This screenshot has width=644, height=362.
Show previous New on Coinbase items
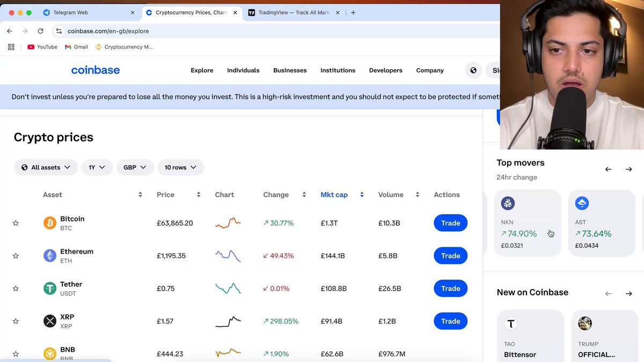tap(608, 294)
